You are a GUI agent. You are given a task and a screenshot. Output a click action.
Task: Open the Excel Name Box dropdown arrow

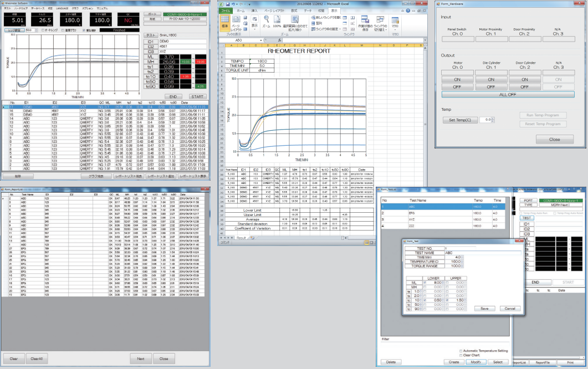(x=261, y=40)
